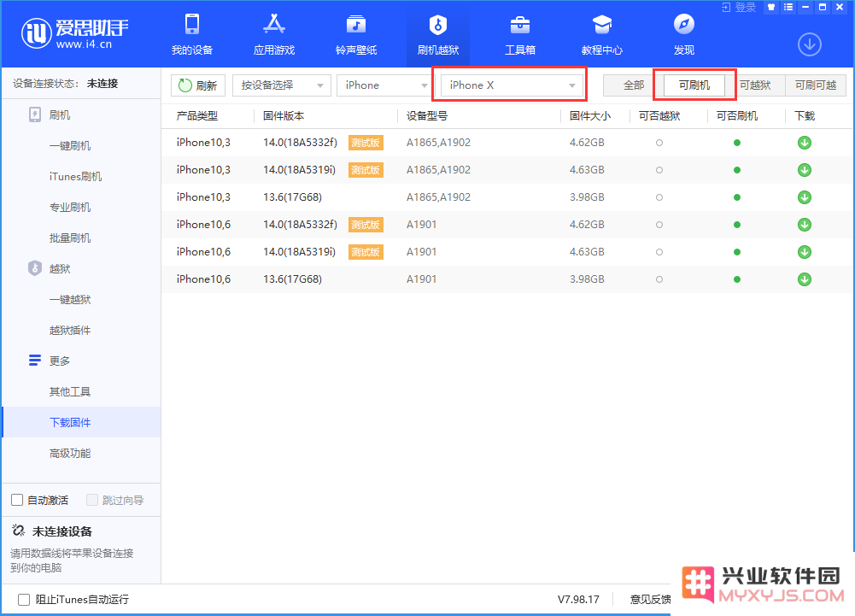Open 其他工具 in sidebar
The height and width of the screenshot is (616, 855).
[70, 392]
